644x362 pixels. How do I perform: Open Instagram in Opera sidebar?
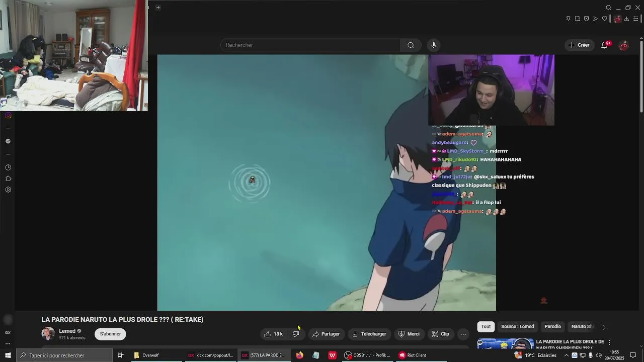coord(8,115)
